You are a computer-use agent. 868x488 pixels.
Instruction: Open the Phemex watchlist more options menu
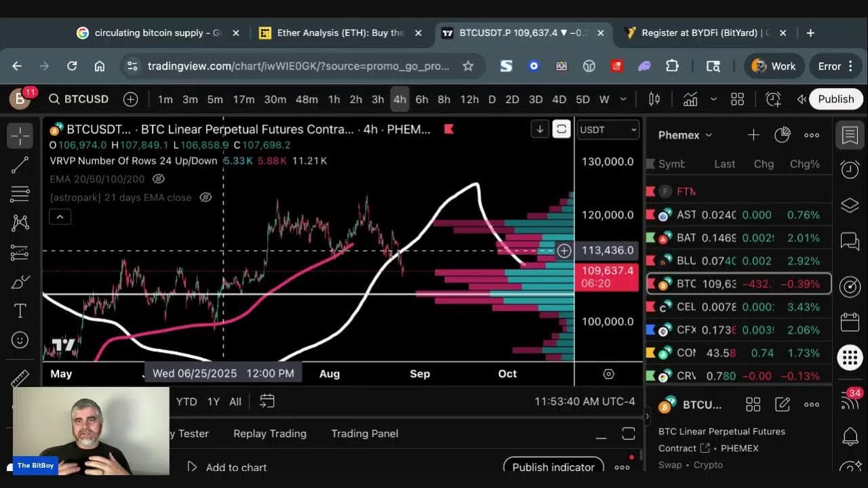click(x=812, y=135)
